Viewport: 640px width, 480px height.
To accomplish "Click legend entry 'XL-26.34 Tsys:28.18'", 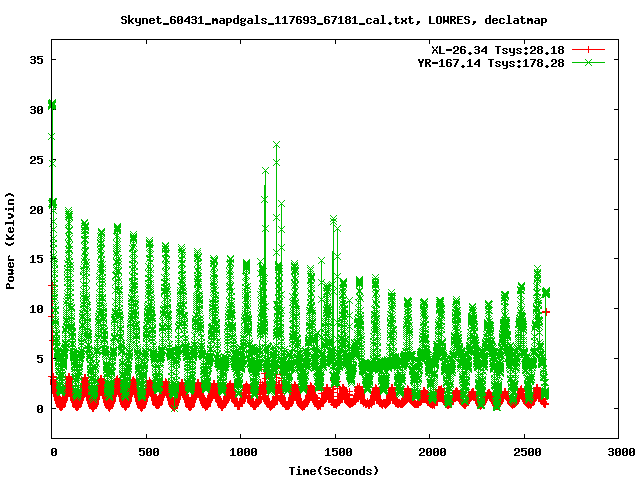I will [x=498, y=50].
